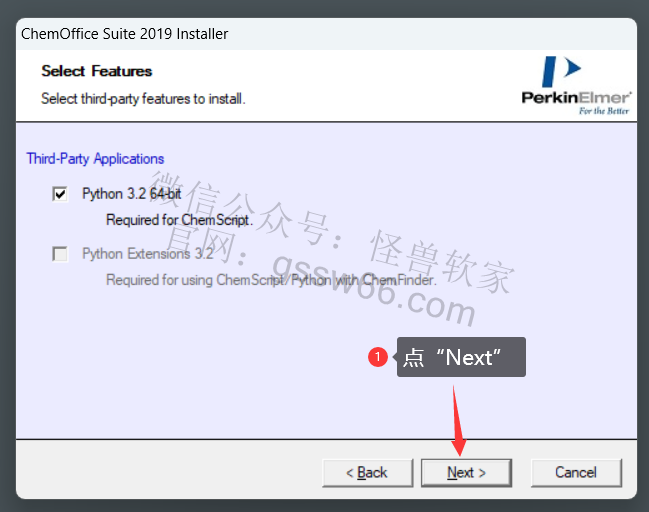Cancel the ChemOffice installation

click(576, 472)
